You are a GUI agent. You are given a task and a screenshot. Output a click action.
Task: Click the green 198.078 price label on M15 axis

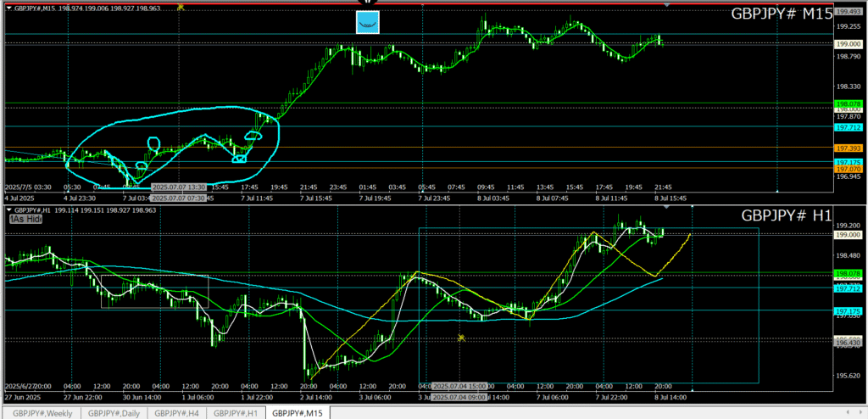click(849, 103)
